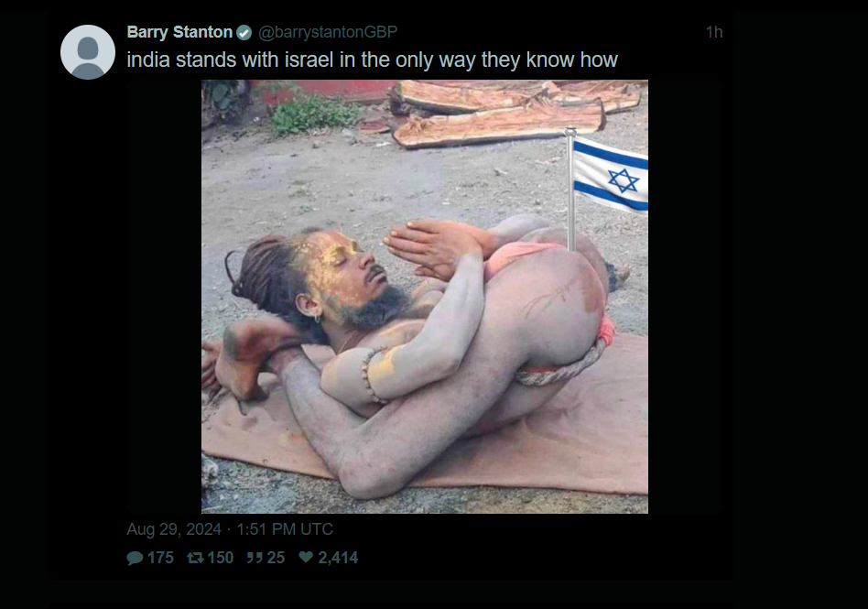The width and height of the screenshot is (868, 609).
Task: Click the reply speech bubble icon
Action: click(x=135, y=558)
